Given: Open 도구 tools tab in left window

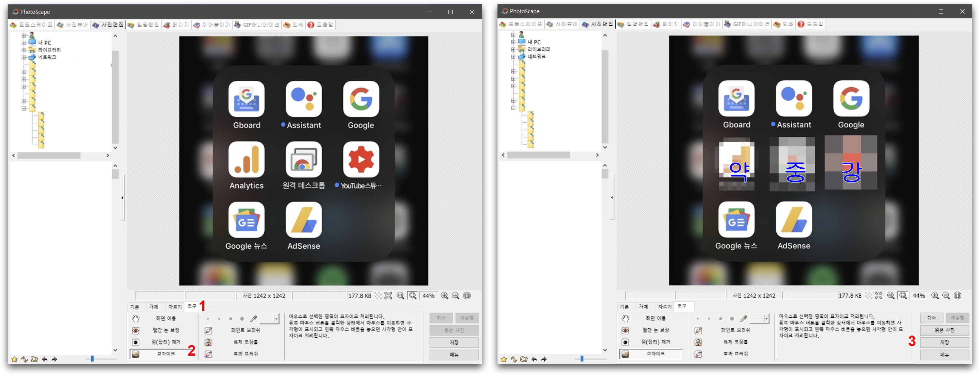Looking at the screenshot, I should 192,306.
